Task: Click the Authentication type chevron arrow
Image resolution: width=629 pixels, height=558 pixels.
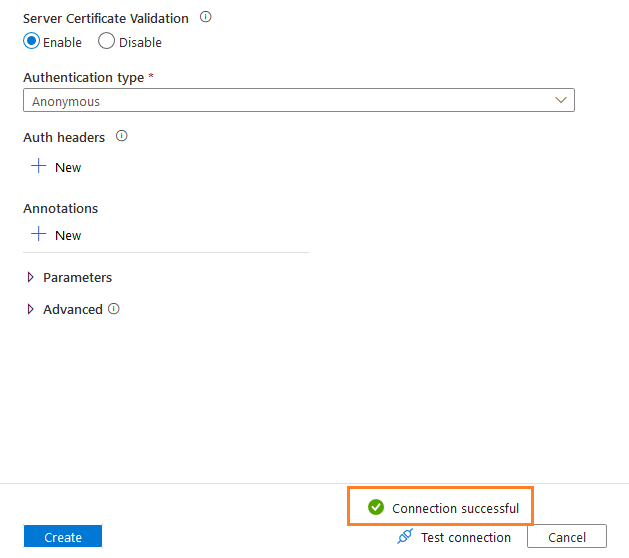Action: click(561, 101)
